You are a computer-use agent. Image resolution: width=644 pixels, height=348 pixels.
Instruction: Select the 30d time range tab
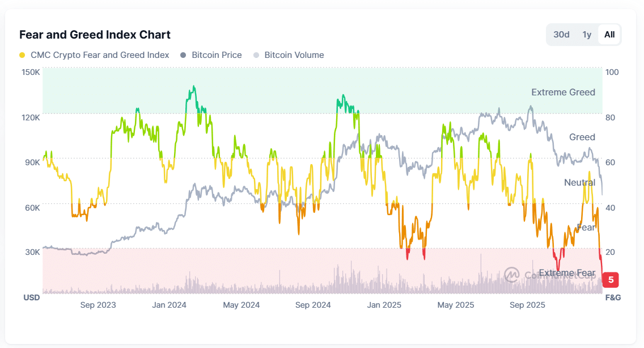(x=561, y=35)
